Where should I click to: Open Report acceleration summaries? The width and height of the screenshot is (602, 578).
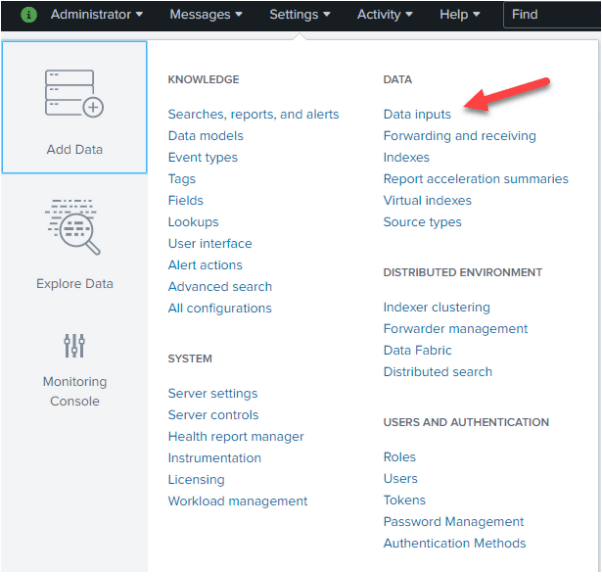pos(476,179)
